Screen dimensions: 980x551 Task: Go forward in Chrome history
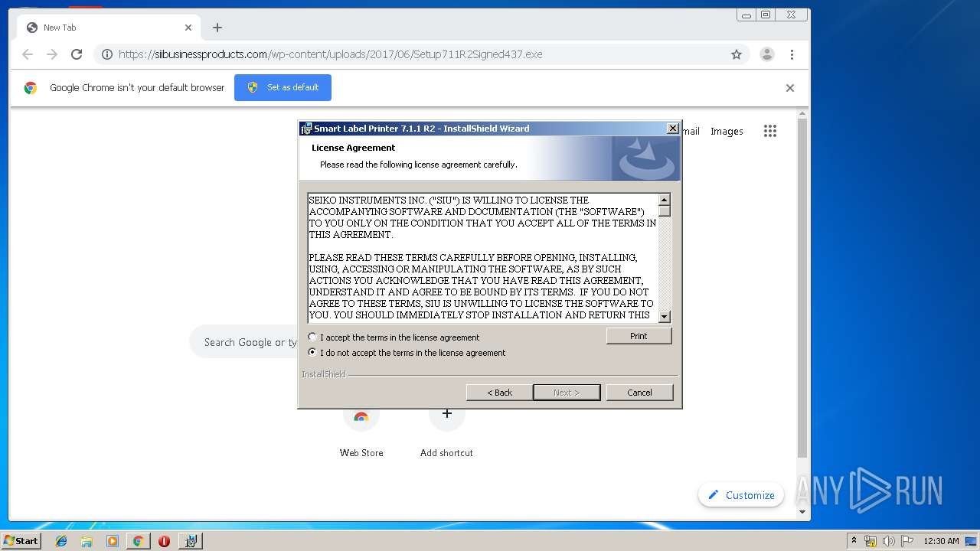click(52, 54)
